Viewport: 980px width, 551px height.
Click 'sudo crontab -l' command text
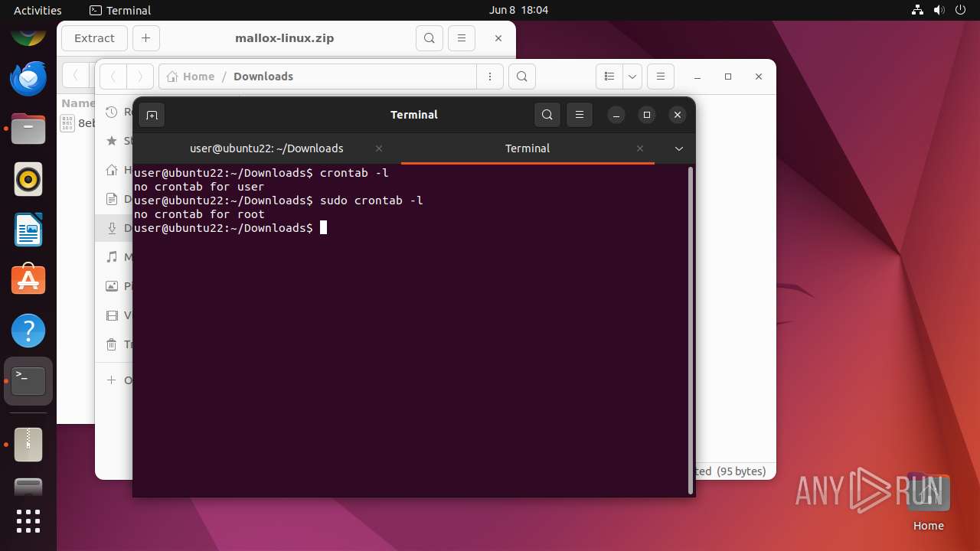pos(371,201)
